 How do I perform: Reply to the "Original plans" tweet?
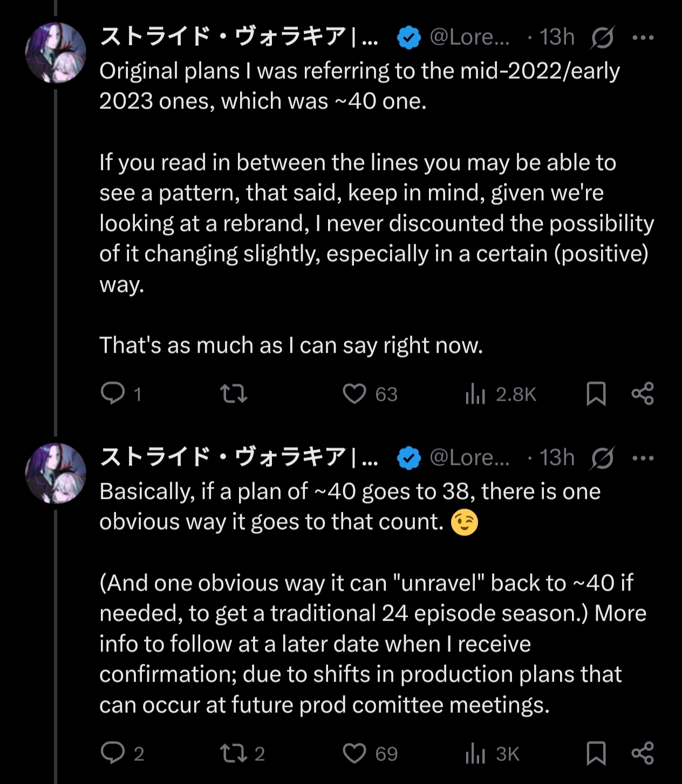tap(113, 394)
